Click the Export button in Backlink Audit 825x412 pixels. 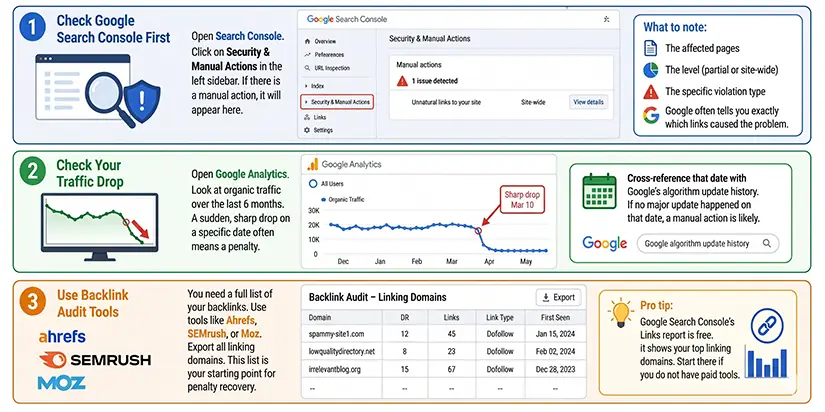[559, 297]
